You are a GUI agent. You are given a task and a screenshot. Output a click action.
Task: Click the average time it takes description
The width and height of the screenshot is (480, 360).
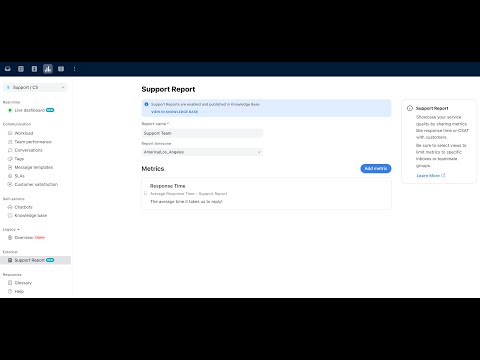186,202
